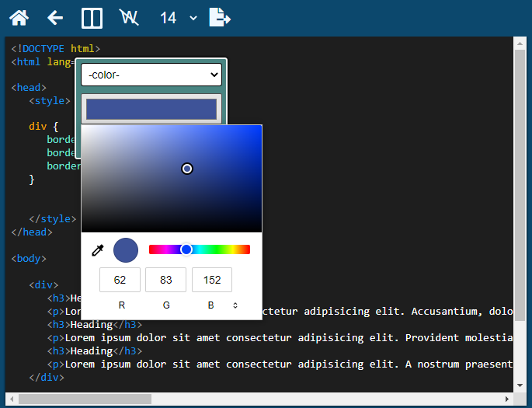Image resolution: width=532 pixels, height=408 pixels.
Task: Click the saturation gradient selector circle
Action: tap(187, 169)
